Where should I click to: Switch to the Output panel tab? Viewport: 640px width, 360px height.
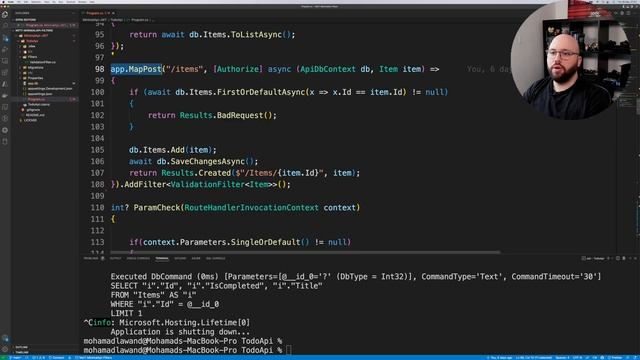click(116, 258)
